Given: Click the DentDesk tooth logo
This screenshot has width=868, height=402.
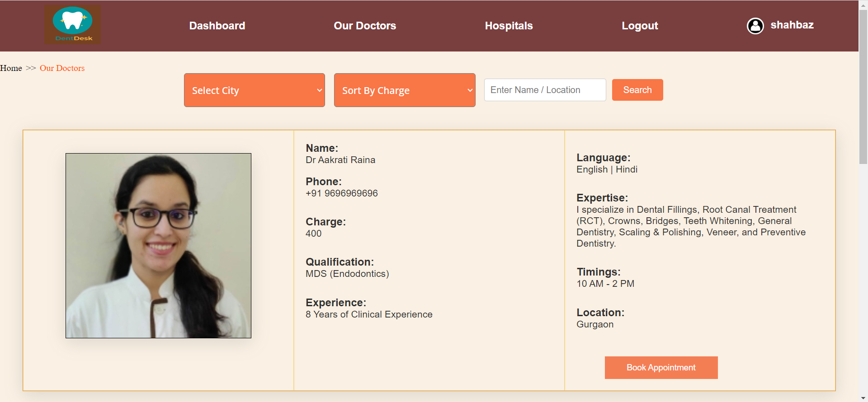Looking at the screenshot, I should (72, 24).
